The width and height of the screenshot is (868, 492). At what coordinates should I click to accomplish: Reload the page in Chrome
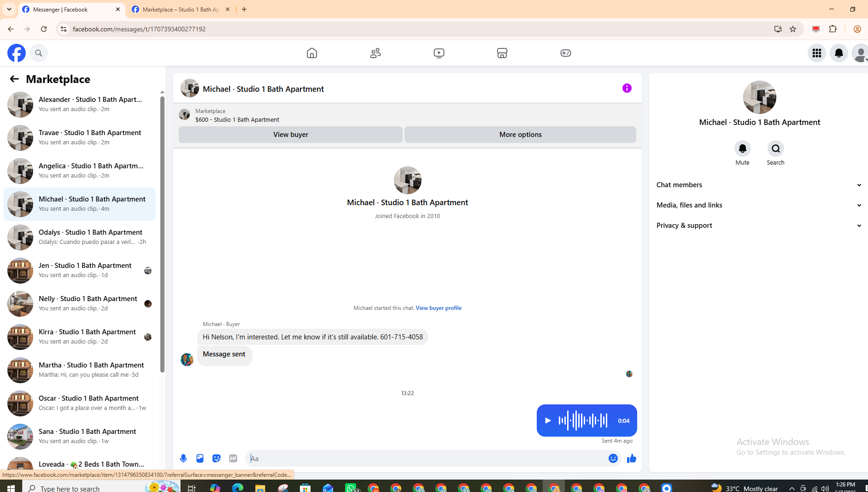tap(44, 29)
